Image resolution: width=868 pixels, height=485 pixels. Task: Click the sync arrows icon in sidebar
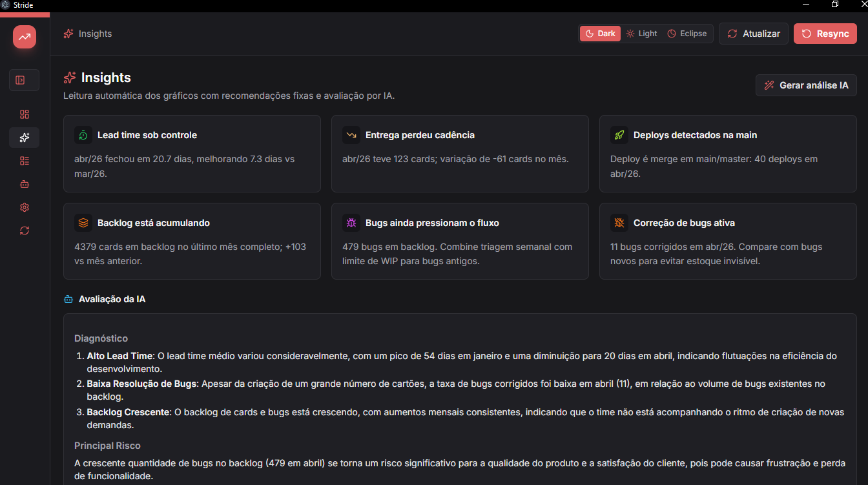pyautogui.click(x=25, y=231)
